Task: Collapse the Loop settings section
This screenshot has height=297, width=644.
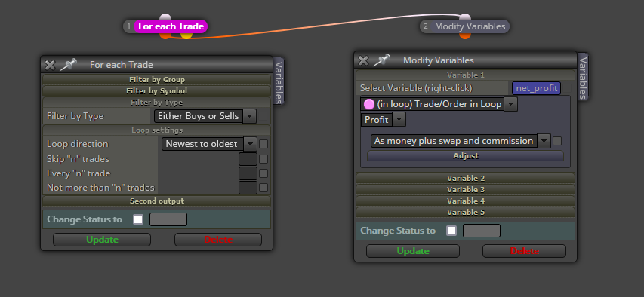Action: [157, 130]
